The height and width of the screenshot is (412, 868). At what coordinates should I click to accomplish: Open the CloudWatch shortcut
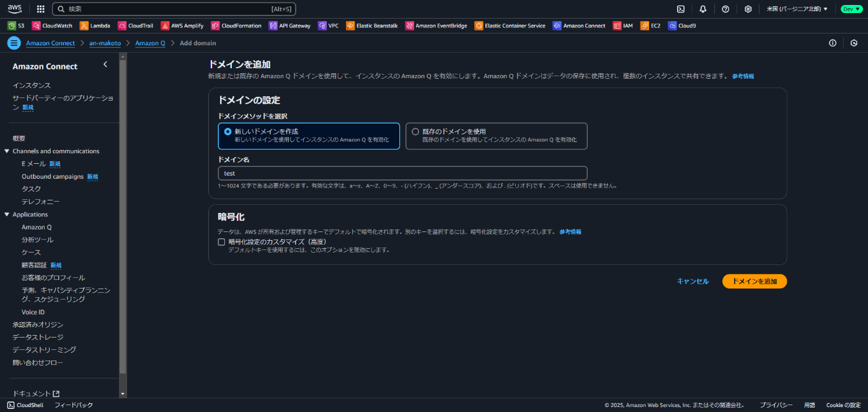click(x=52, y=26)
